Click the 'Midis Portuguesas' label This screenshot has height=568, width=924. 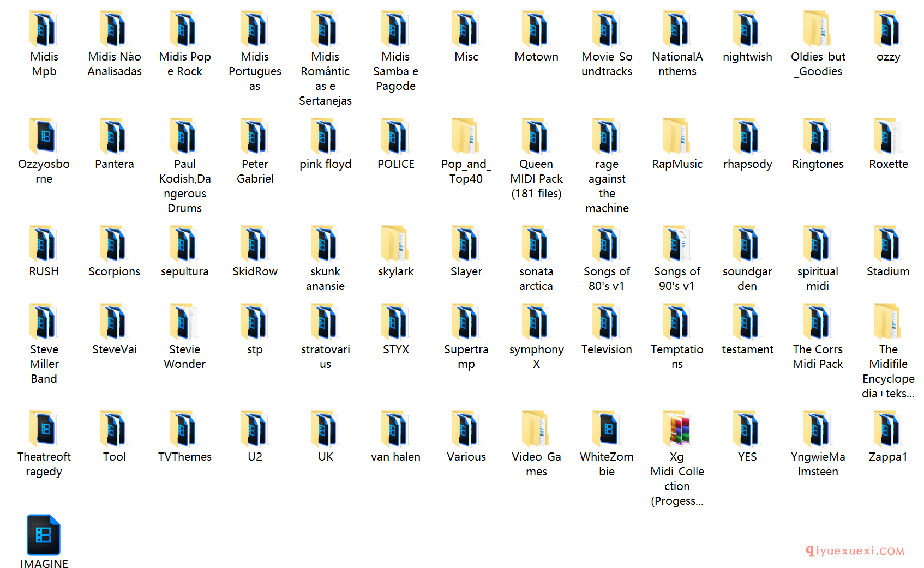click(255, 71)
